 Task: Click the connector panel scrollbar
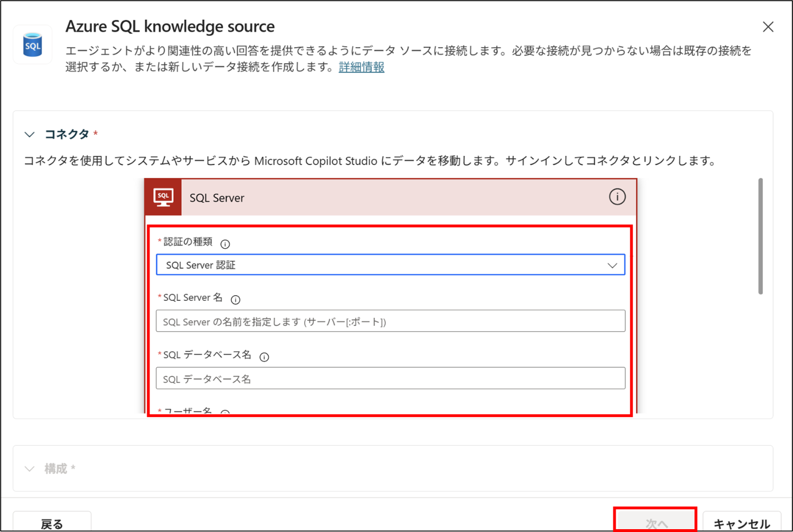[x=760, y=236]
